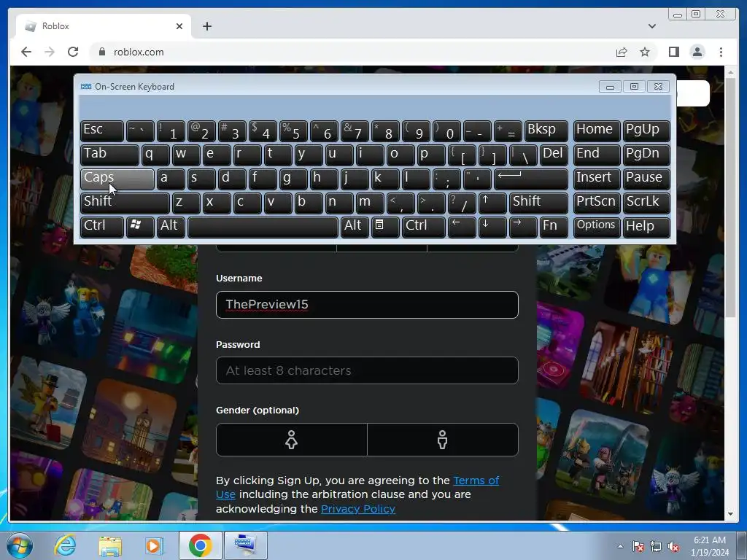Toggle the Caps key on On-Screen Keyboard

click(x=117, y=179)
